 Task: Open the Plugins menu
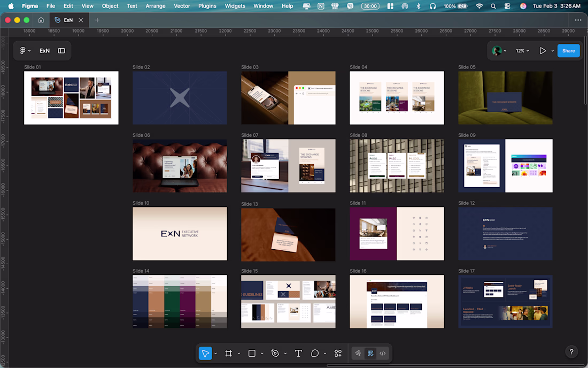(x=207, y=6)
